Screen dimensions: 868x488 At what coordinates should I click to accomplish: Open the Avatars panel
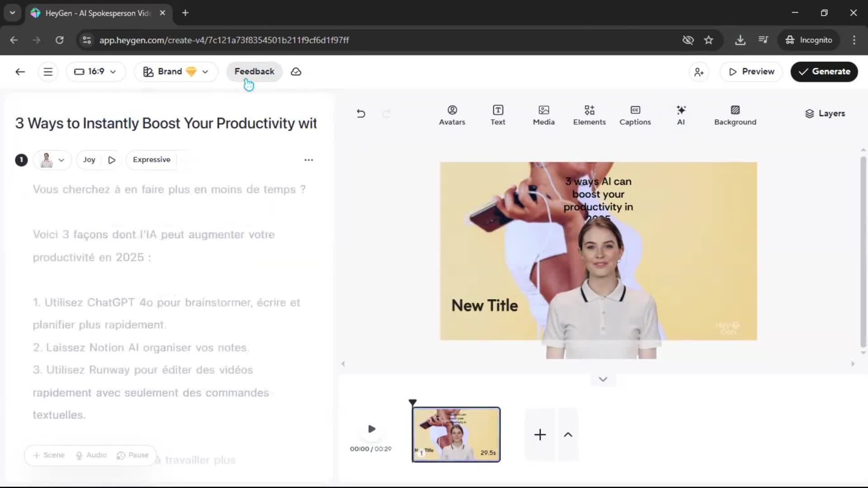click(x=452, y=115)
